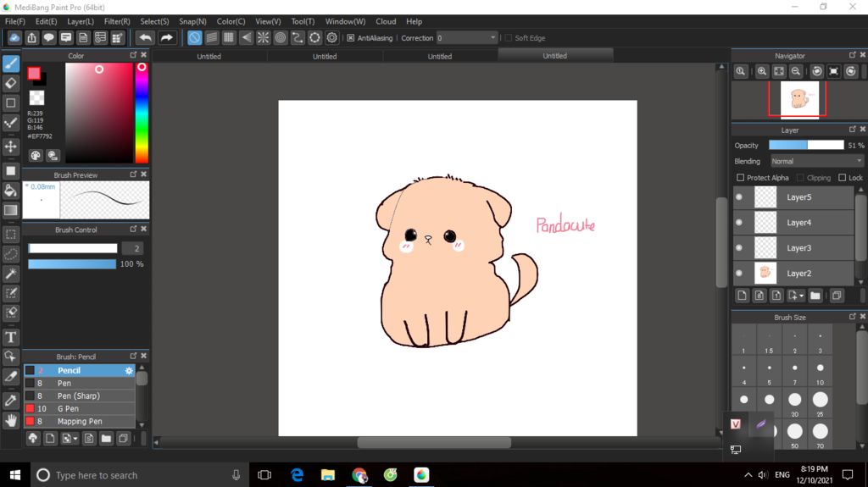Screen dimensions: 868x487
Task: Select the G Pen brush
Action: 80,408
